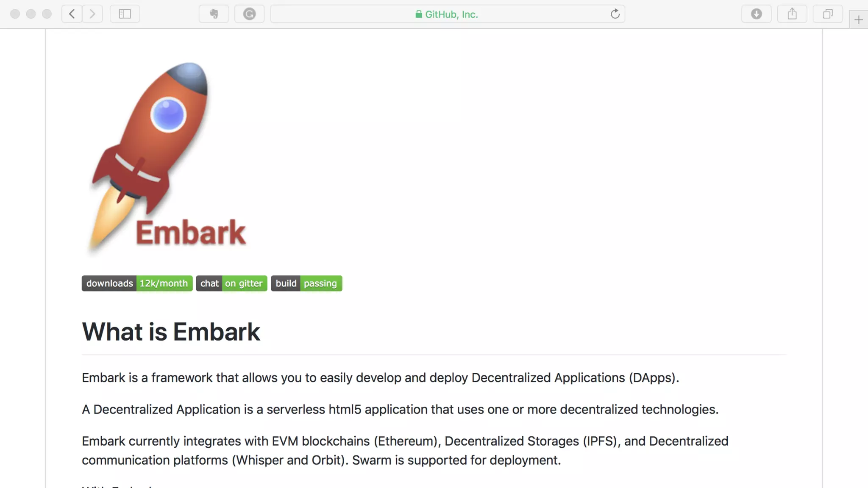Open the Grammarly extension icon
Screen dimensions: 868x488
pos(249,14)
